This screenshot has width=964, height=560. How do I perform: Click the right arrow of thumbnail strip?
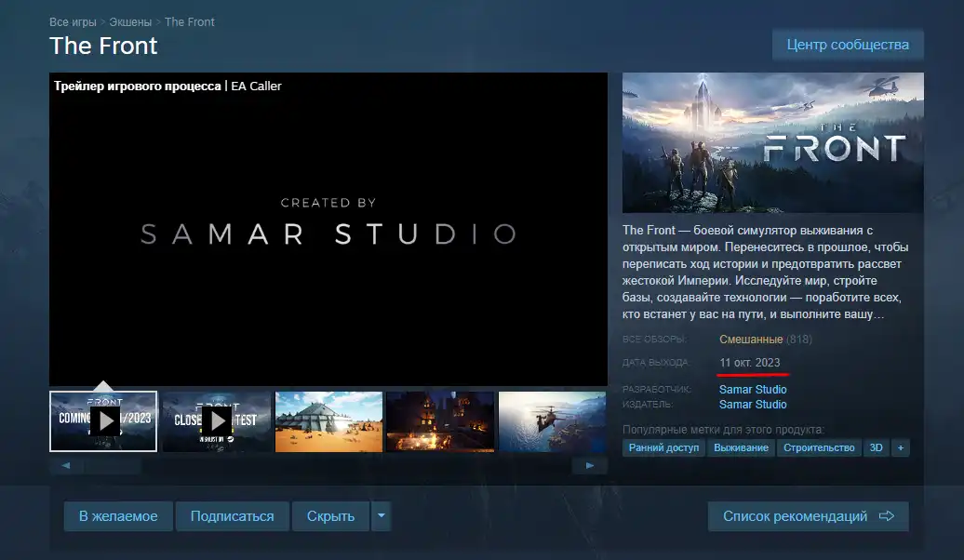590,465
